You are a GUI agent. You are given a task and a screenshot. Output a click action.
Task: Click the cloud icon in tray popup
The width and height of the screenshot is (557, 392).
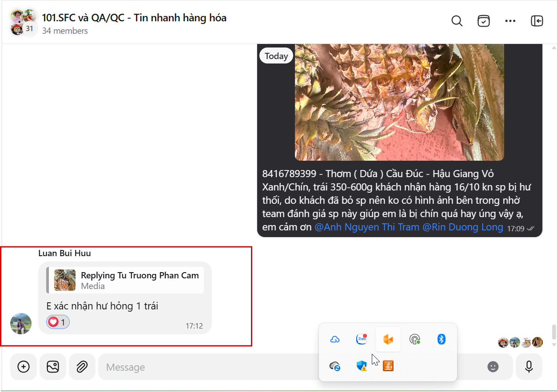pos(335,340)
